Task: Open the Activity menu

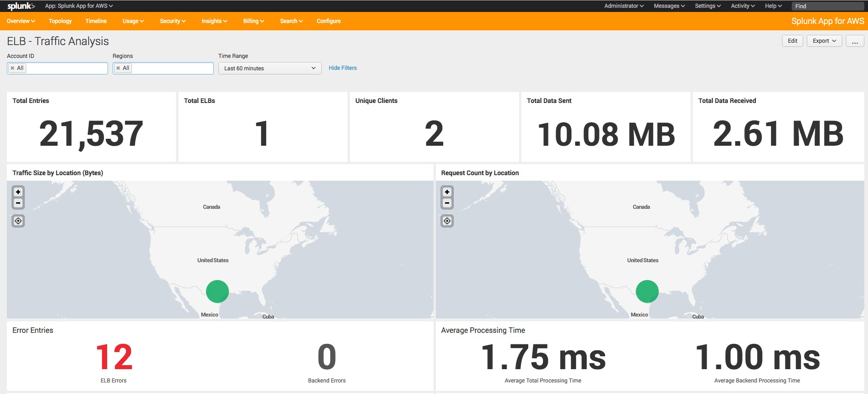Action: pos(743,6)
